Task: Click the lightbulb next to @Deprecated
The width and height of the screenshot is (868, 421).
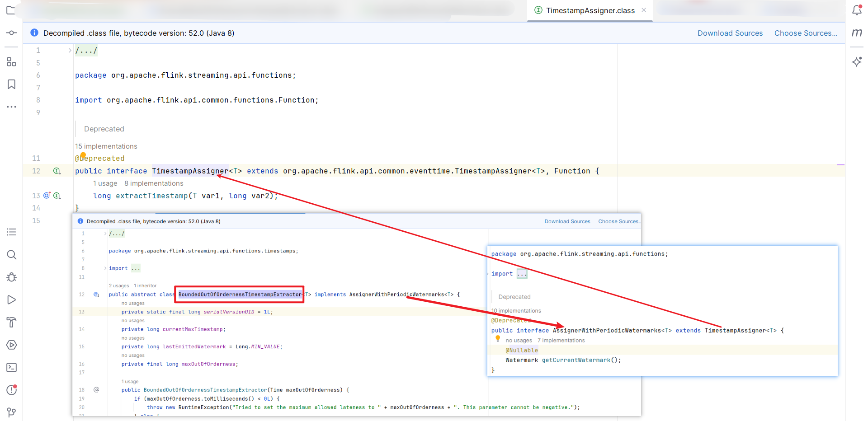Action: [x=83, y=156]
